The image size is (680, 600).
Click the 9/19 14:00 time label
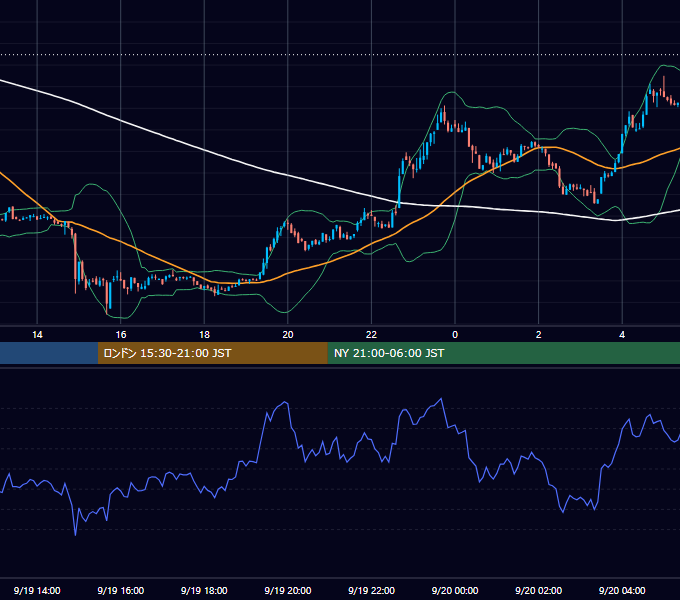click(37, 590)
